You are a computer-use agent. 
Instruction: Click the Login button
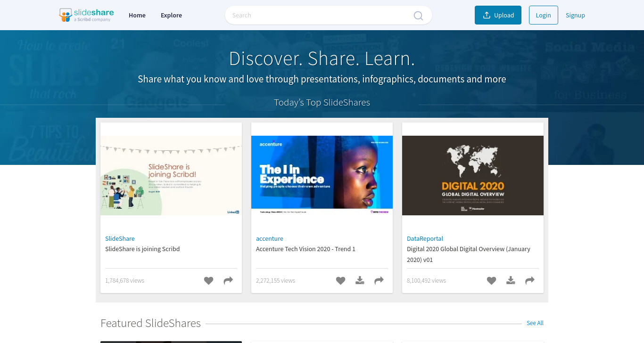point(543,15)
